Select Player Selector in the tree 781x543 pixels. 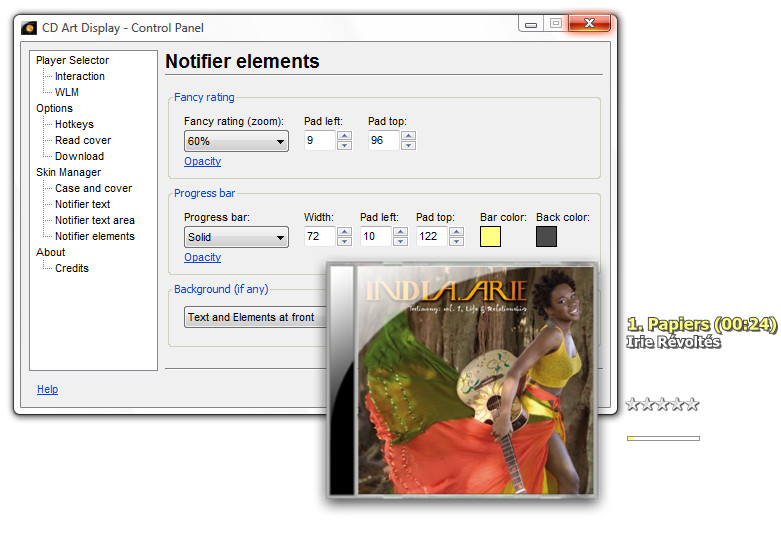pyautogui.click(x=72, y=60)
